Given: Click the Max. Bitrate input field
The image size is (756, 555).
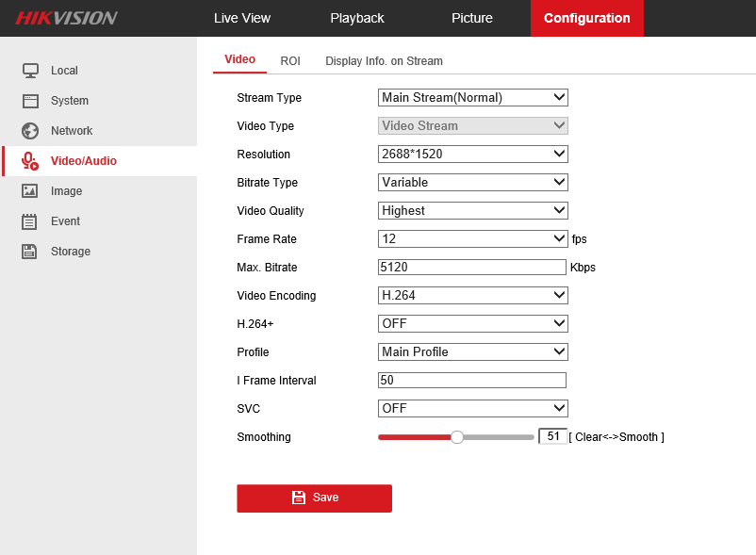Looking at the screenshot, I should (x=471, y=267).
